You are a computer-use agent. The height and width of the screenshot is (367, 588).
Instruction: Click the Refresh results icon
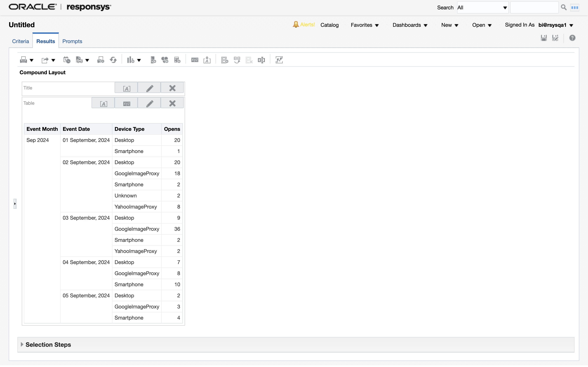tap(113, 60)
